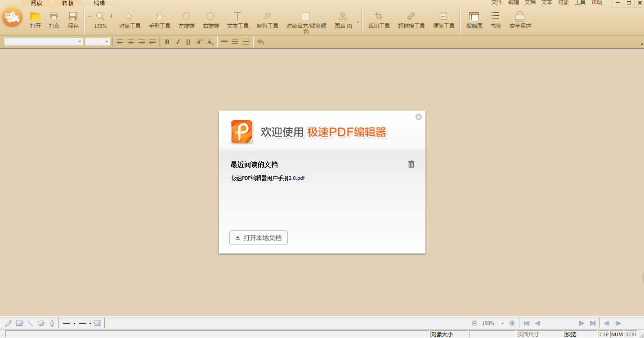Expand the toolbar options arrow at far right
Viewport: 644px width, 338px height.
(x=642, y=44)
